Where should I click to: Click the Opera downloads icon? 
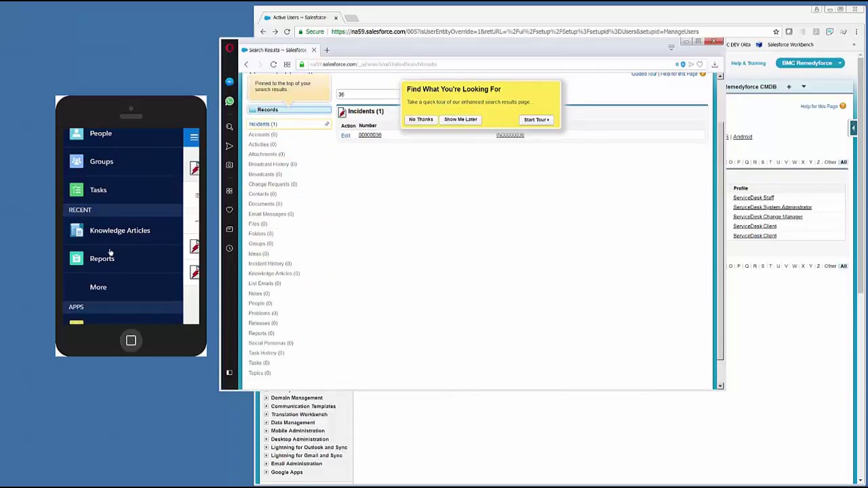click(x=714, y=64)
